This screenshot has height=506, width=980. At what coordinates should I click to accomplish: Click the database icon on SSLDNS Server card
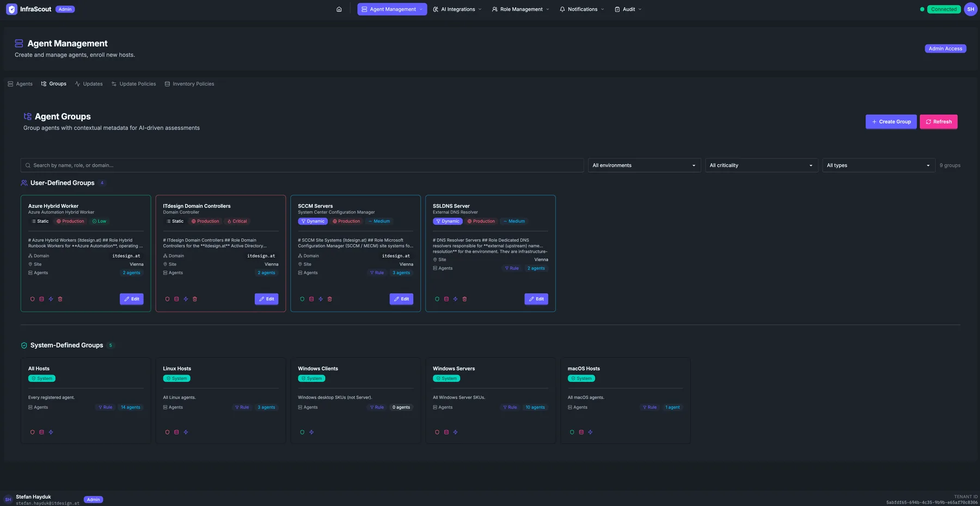(446, 299)
